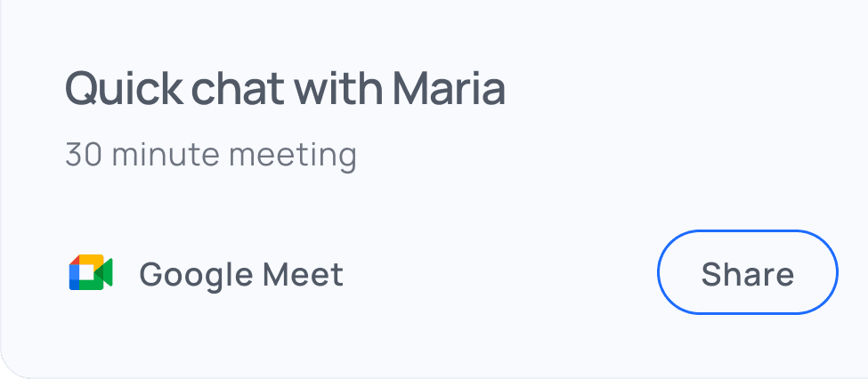Open the meeting card heading
The image size is (868, 379).
pos(285,89)
